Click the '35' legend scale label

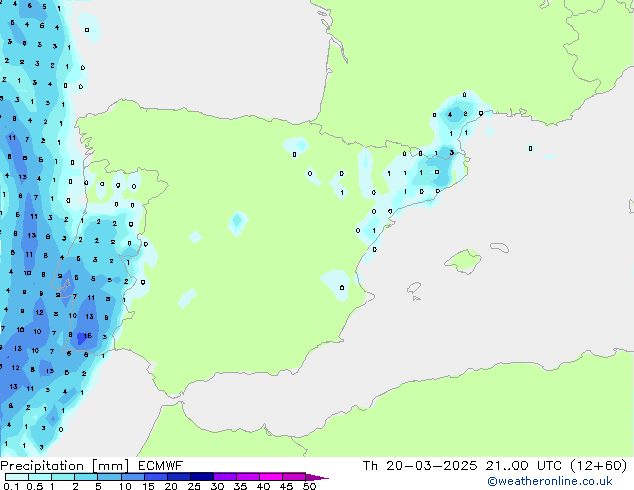point(240,486)
